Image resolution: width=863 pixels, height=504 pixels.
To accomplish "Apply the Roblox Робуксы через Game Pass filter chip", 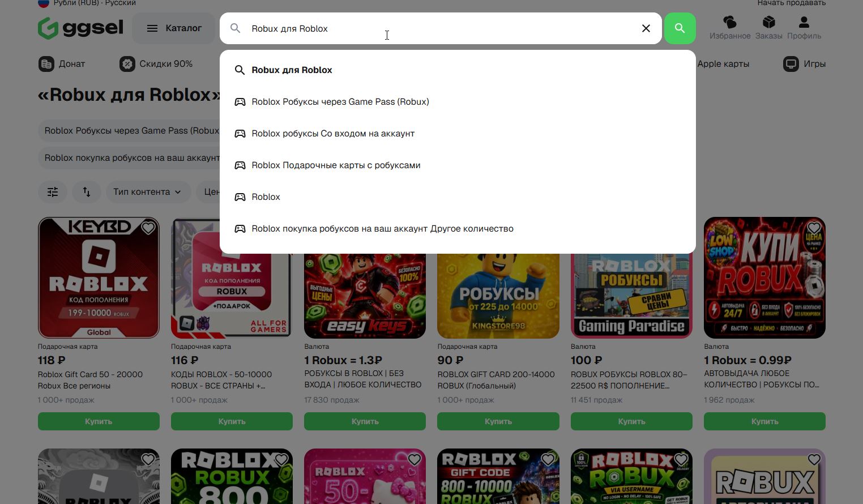I will pos(129,131).
